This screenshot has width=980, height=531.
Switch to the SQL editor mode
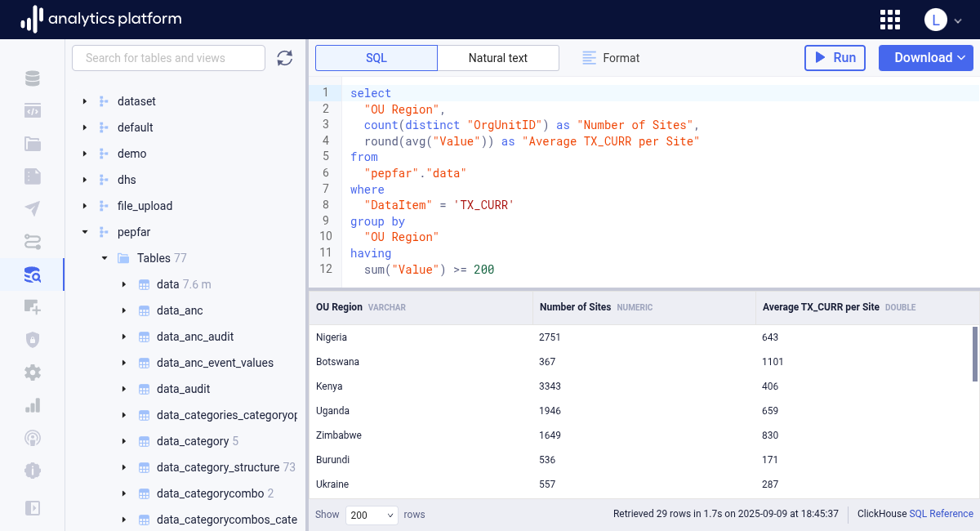(x=376, y=58)
